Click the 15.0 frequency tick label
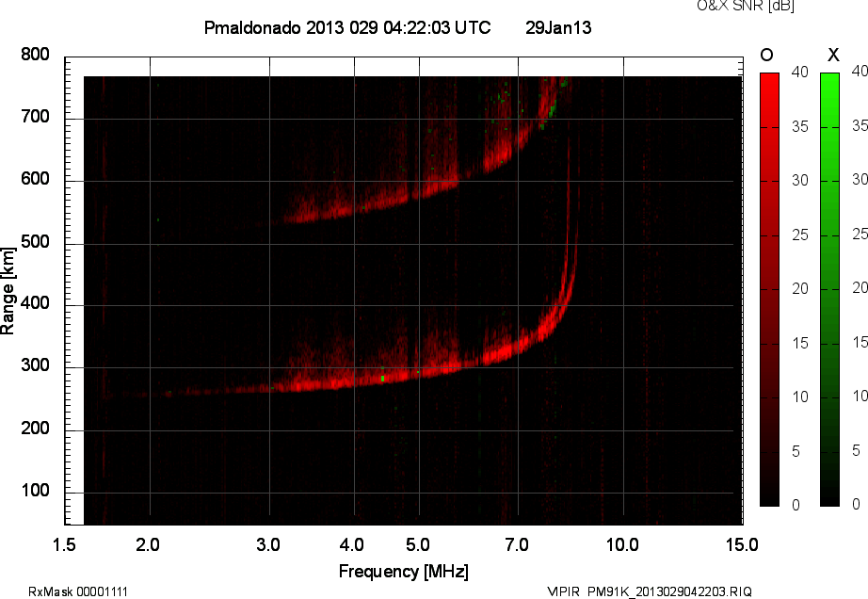 point(742,544)
